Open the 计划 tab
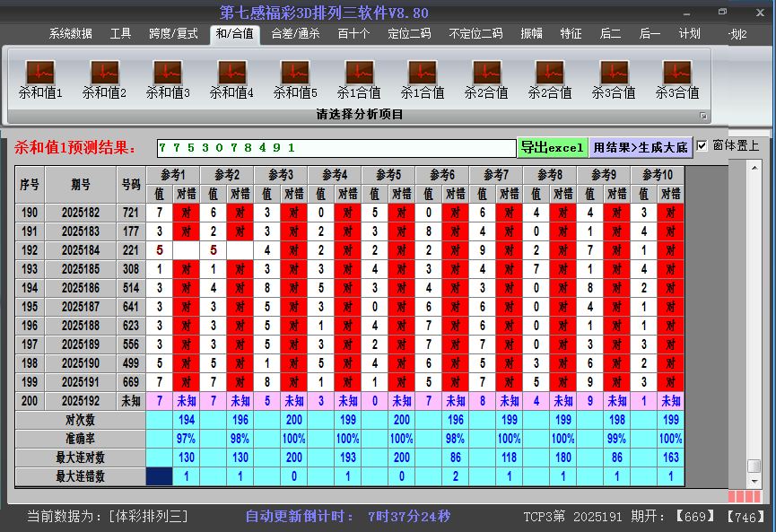This screenshot has width=776, height=532. pos(689,34)
